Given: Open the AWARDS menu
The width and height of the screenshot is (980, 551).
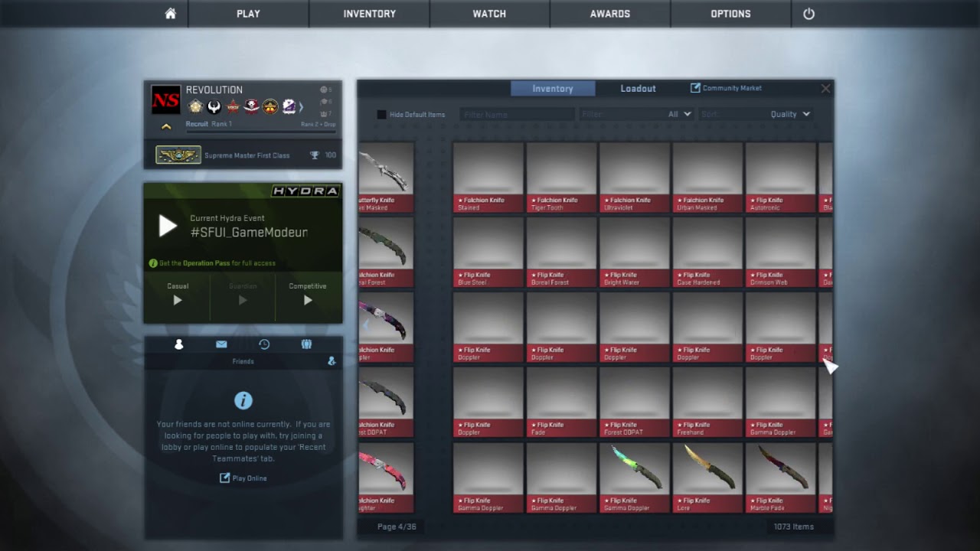Looking at the screenshot, I should 610,14.
